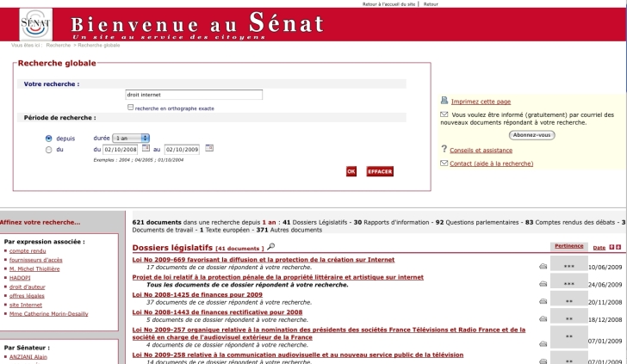Screen dimensions: 627x364
Task: Click the envelope icon next to Contact link
Action: click(x=444, y=163)
